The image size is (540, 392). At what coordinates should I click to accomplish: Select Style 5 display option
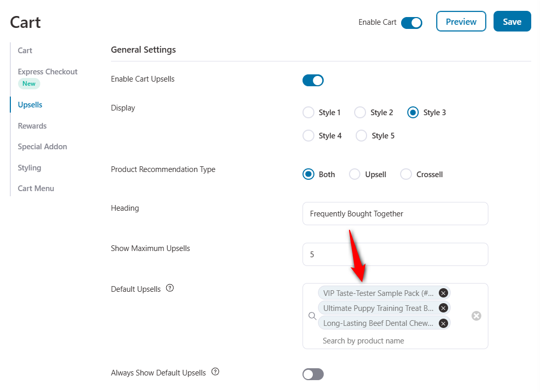click(361, 136)
